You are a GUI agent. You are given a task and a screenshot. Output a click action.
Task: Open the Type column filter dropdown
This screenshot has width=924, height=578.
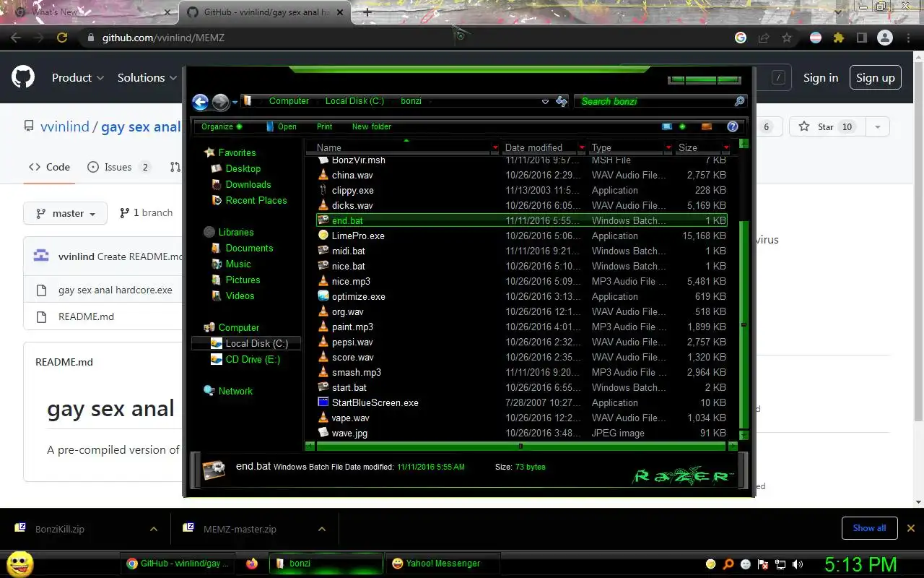pyautogui.click(x=668, y=147)
